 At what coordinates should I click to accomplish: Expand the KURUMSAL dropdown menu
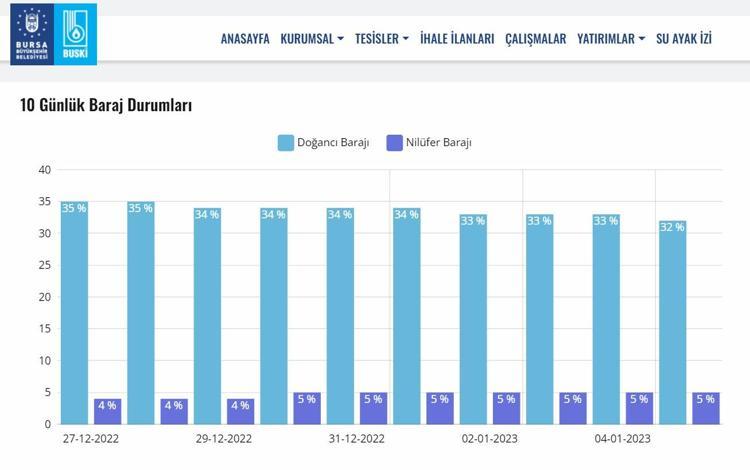(x=312, y=39)
